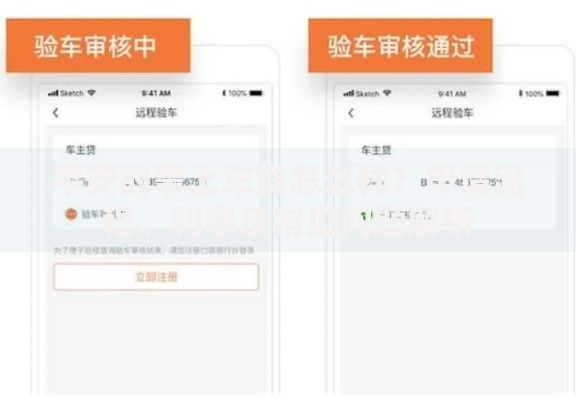Click 车主贷 text in left phone
Image resolution: width=576 pixels, height=400 pixels.
(x=80, y=150)
